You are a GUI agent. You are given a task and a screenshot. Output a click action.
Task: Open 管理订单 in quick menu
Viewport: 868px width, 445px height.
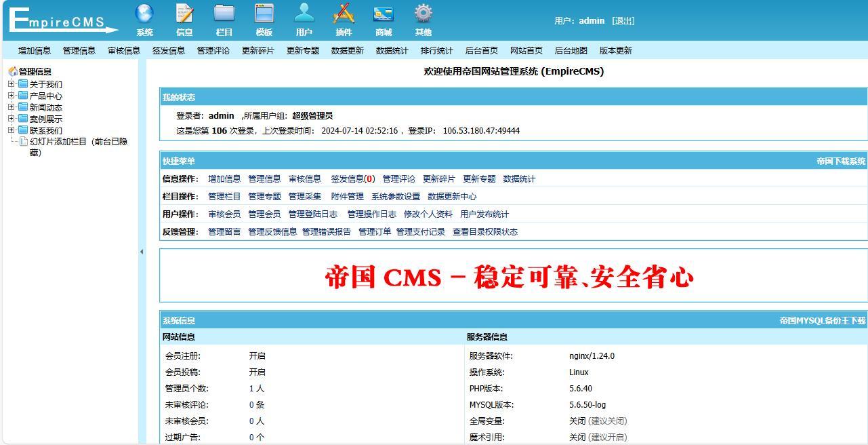click(375, 232)
